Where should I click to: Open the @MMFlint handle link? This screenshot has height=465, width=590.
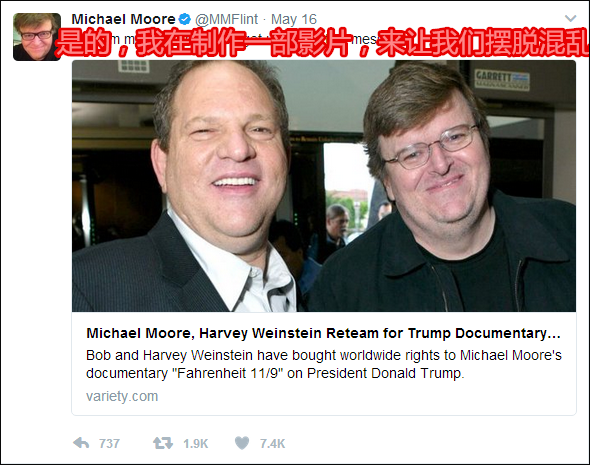click(226, 19)
